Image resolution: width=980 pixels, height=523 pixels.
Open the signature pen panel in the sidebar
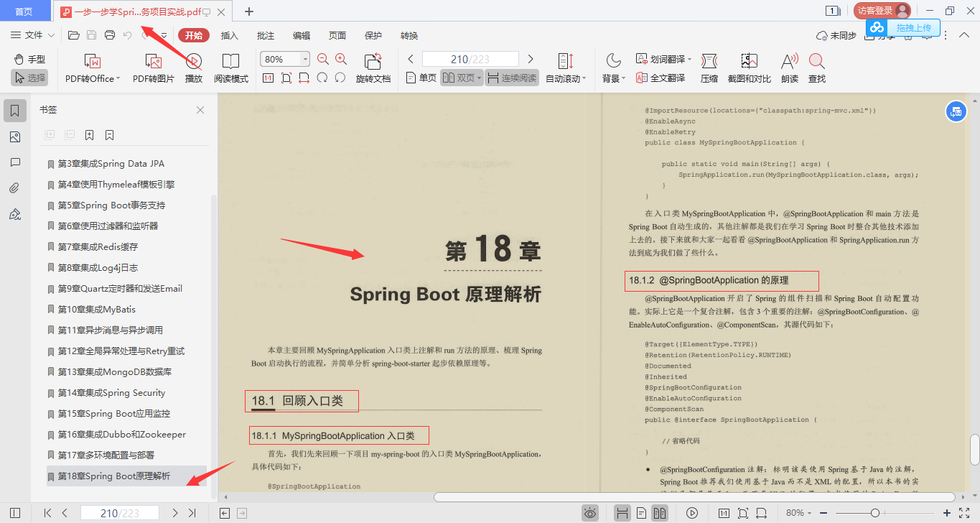pyautogui.click(x=15, y=214)
